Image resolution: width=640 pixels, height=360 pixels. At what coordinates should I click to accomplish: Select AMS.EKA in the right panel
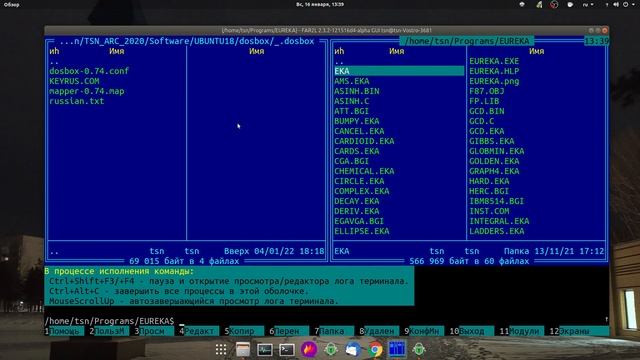coord(351,81)
